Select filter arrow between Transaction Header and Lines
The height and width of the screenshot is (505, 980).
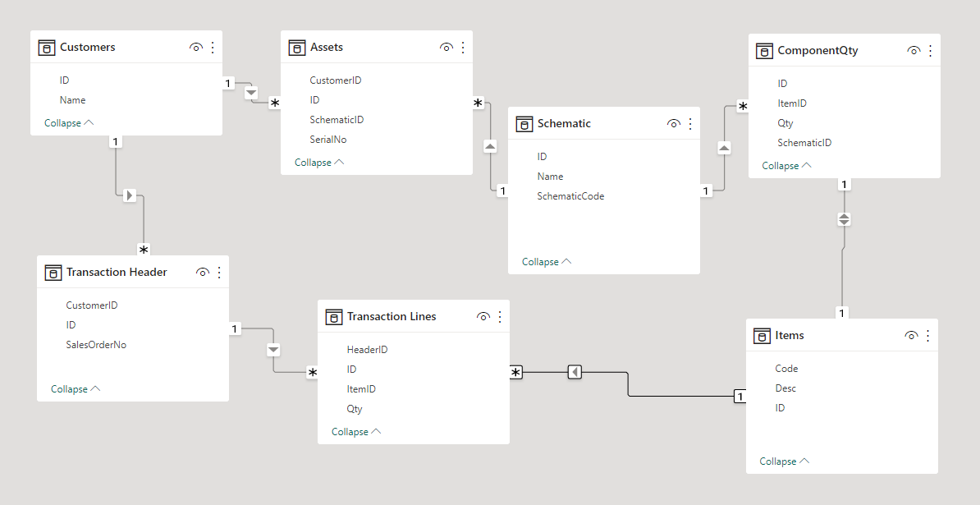[x=273, y=349]
